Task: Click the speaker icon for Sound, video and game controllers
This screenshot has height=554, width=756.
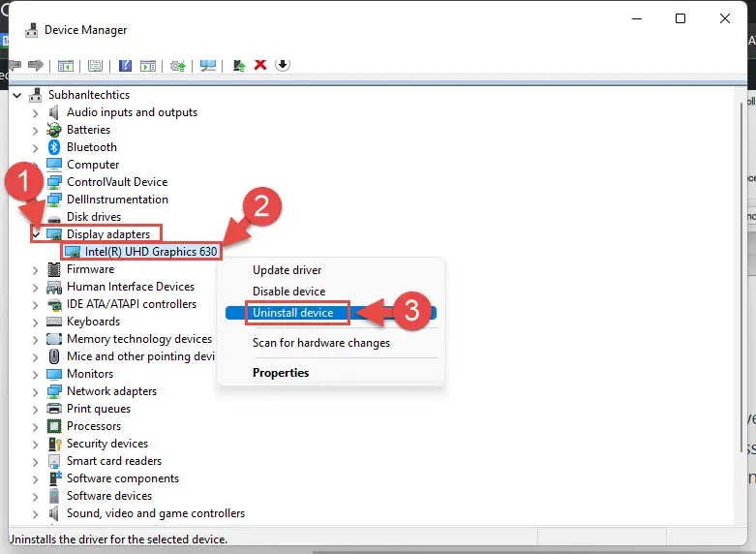Action: point(53,513)
